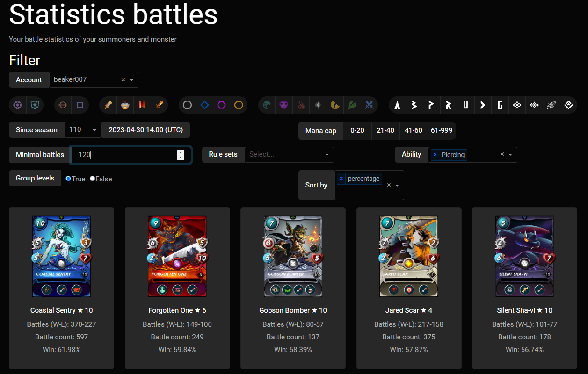This screenshot has height=374, width=588.
Task: Set Group levels to True
Action: (x=68, y=179)
